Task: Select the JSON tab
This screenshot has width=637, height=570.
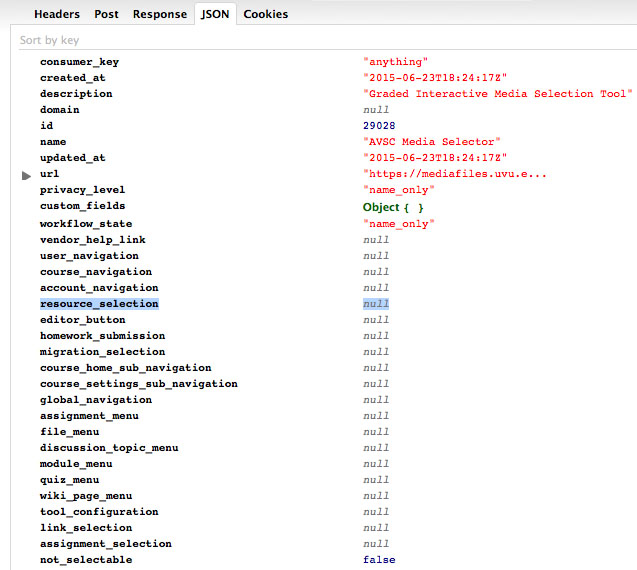Action: [x=215, y=14]
